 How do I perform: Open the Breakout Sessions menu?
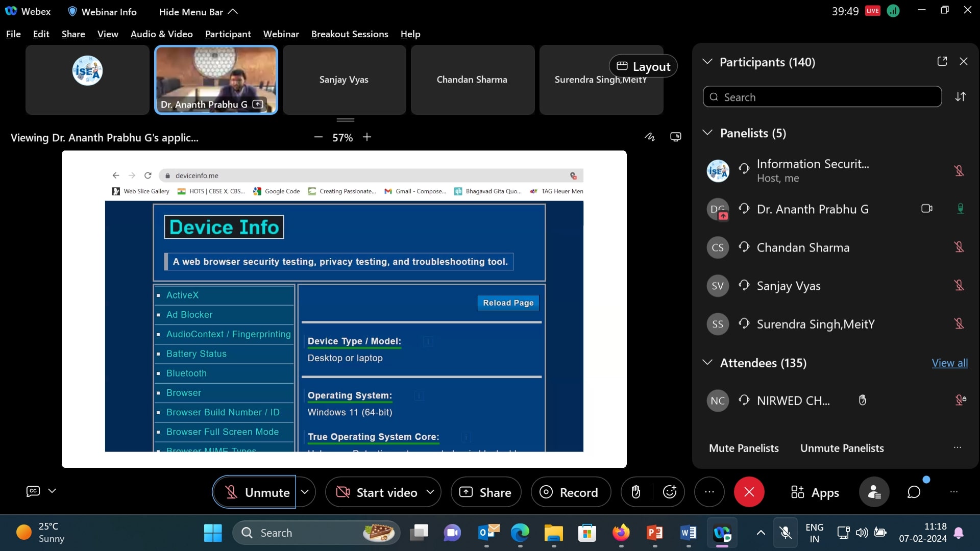[x=350, y=34]
